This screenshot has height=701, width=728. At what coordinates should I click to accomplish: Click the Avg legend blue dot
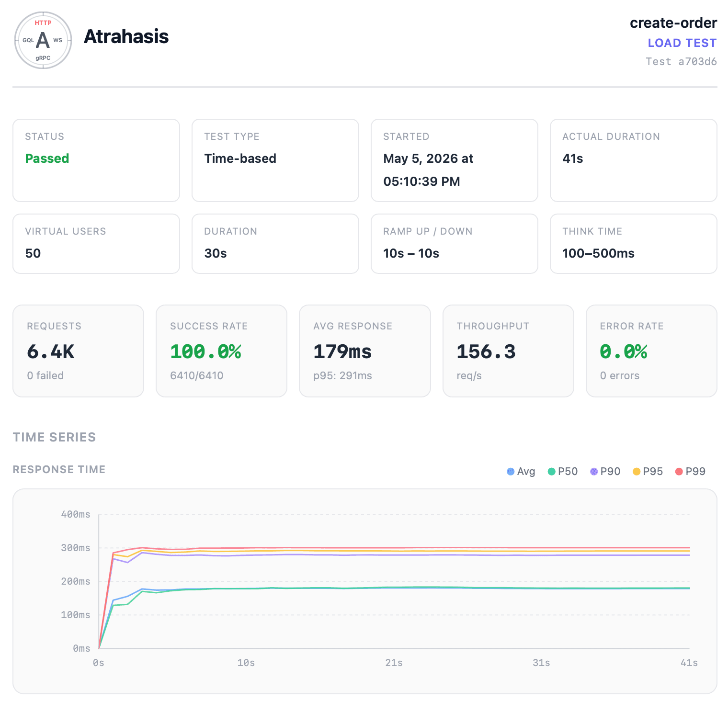click(x=511, y=472)
